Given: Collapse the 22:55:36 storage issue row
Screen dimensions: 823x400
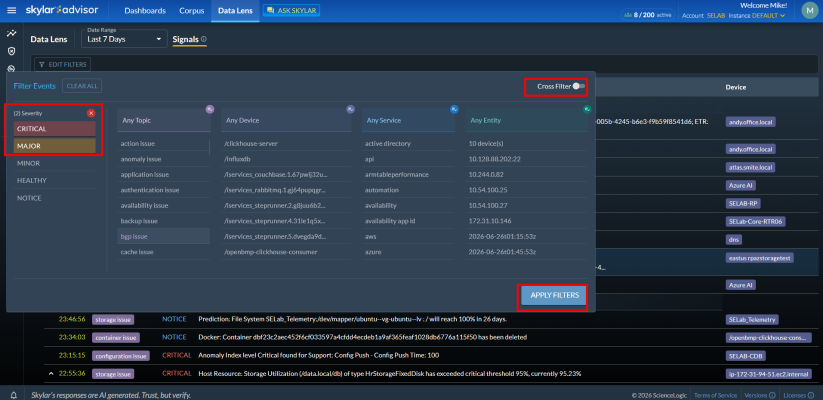Looking at the screenshot, I should coord(51,374).
